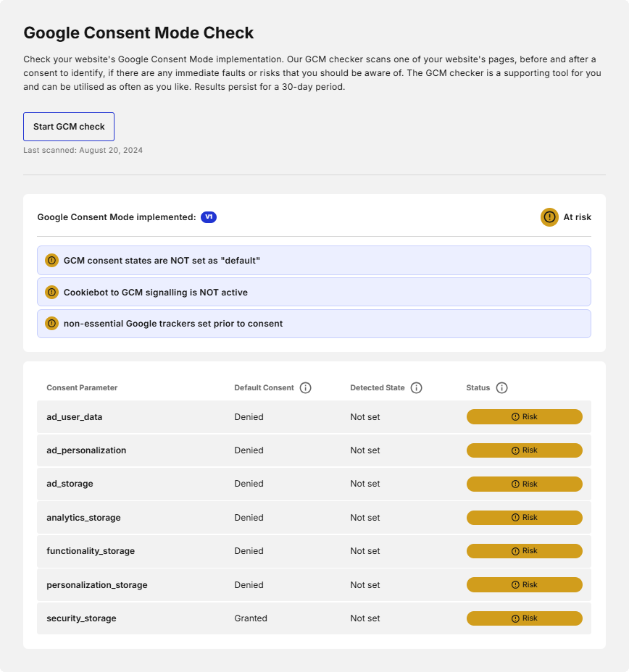Click the Risk badge for ad_personalization
Image resolution: width=629 pixels, height=672 pixels.
point(525,450)
